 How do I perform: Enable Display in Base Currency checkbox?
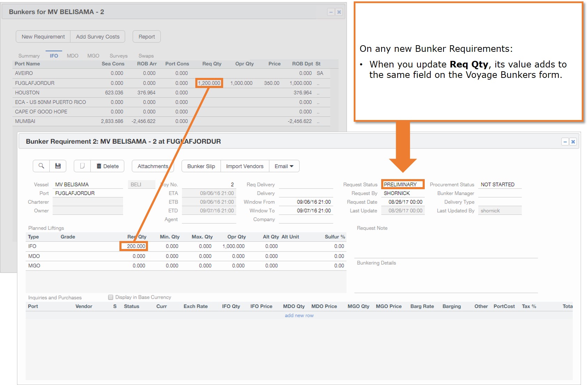tap(111, 297)
